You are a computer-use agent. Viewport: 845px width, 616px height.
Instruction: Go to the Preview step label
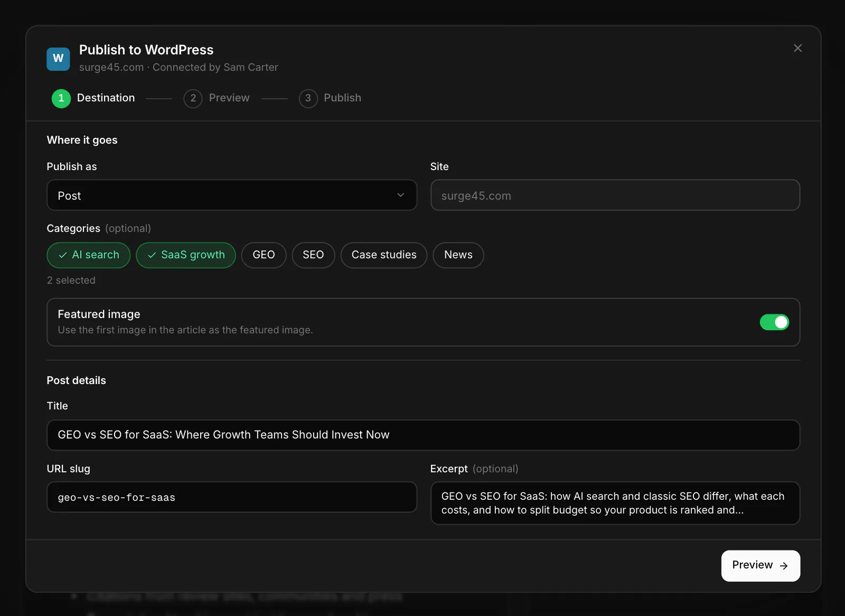[229, 98]
